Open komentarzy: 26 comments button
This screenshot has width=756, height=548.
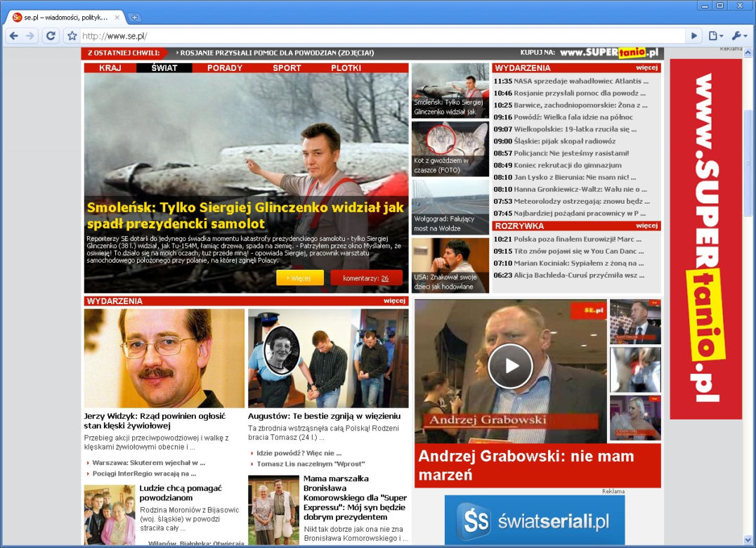367,278
